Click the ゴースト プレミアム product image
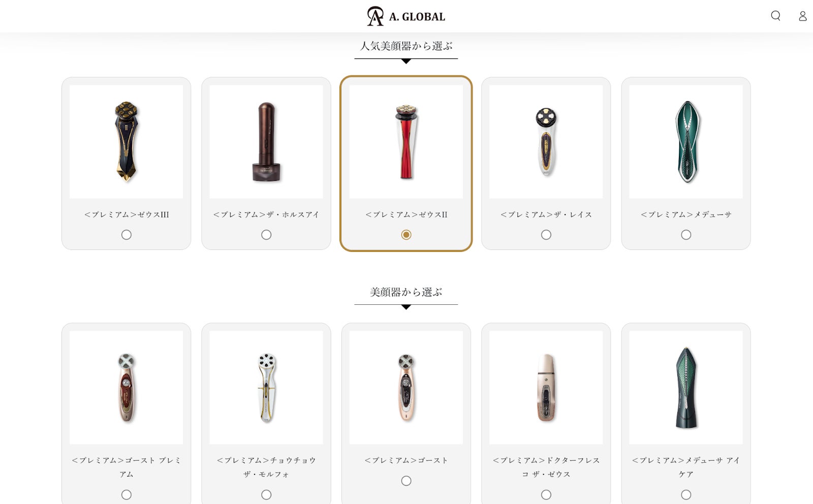Viewport: 813px width, 504px height. click(x=127, y=388)
